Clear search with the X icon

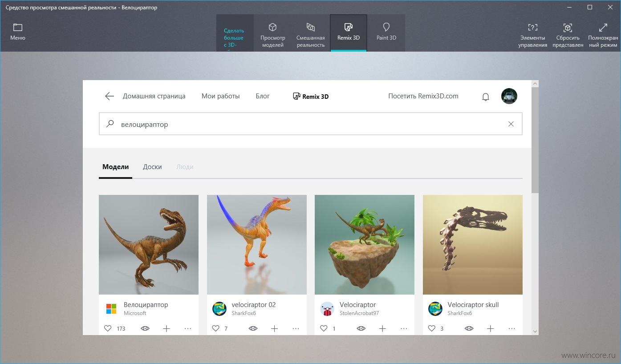tap(511, 124)
